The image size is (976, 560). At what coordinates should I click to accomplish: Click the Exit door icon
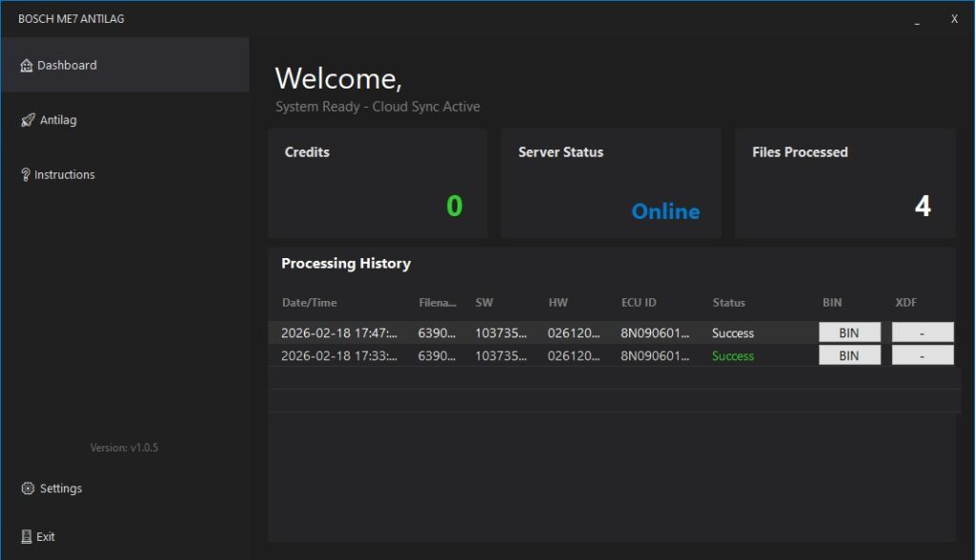(26, 536)
